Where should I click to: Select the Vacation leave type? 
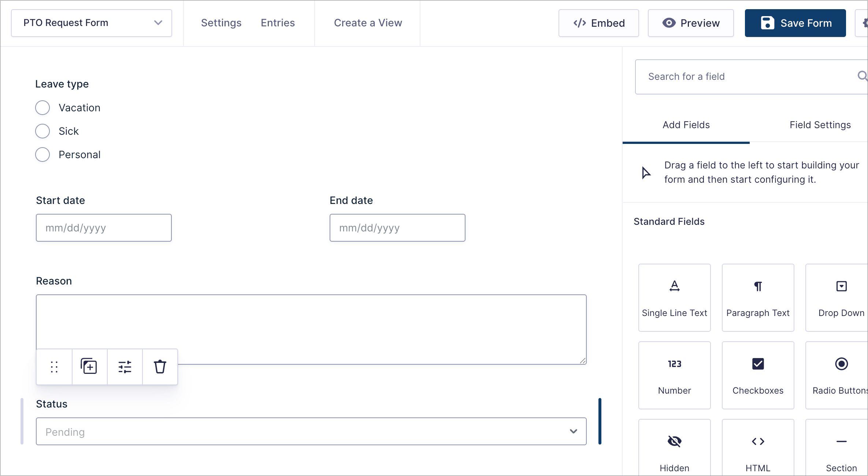click(x=42, y=107)
